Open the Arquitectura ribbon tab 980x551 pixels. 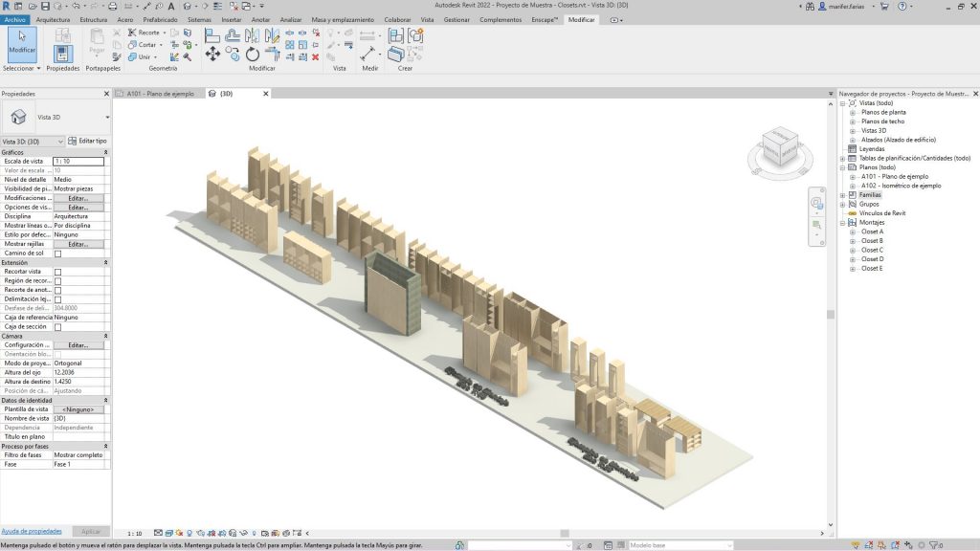pyautogui.click(x=54, y=19)
